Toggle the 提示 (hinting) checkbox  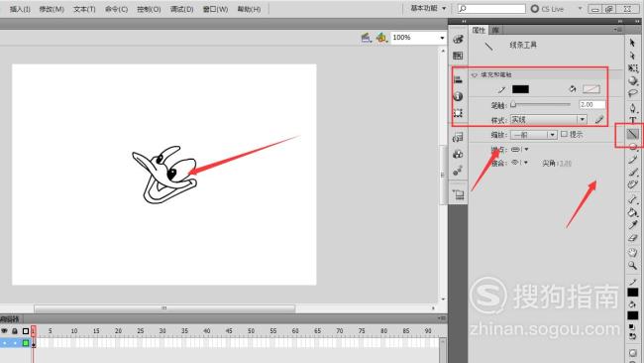[565, 134]
